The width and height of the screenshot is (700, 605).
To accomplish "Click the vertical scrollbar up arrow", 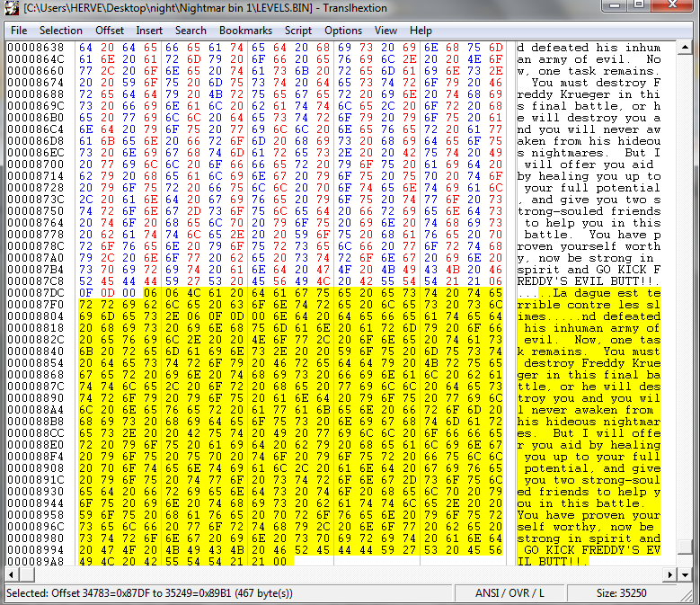I will (x=685, y=48).
